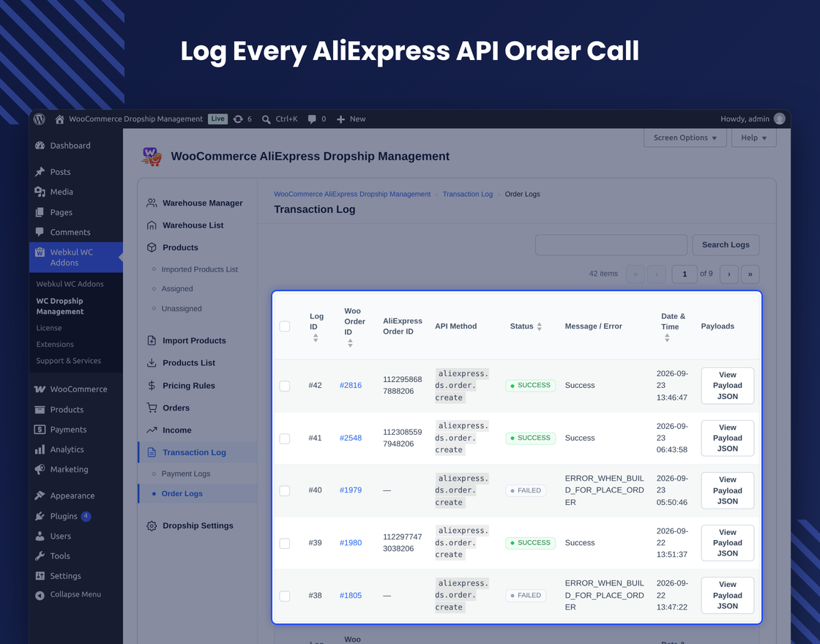Open the Appearance brush icon
820x644 pixels.
(40, 495)
